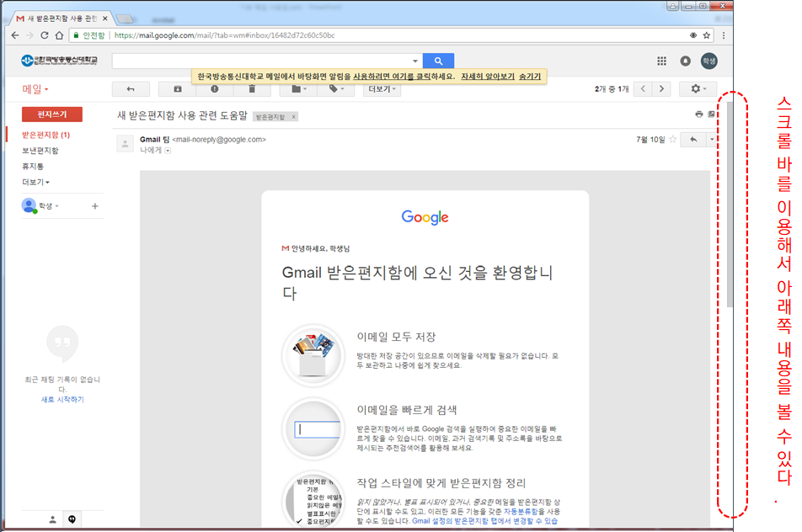Open the labels tag dropdown

coord(336,89)
